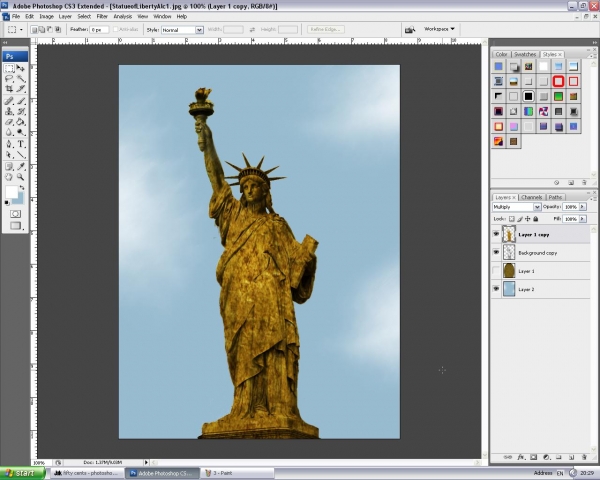Click the change screen mode icon
Viewport: 600px width, 480px height.
[x=15, y=225]
